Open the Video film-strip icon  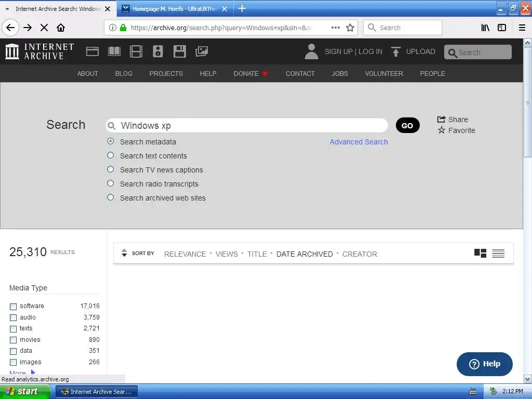coord(136,51)
